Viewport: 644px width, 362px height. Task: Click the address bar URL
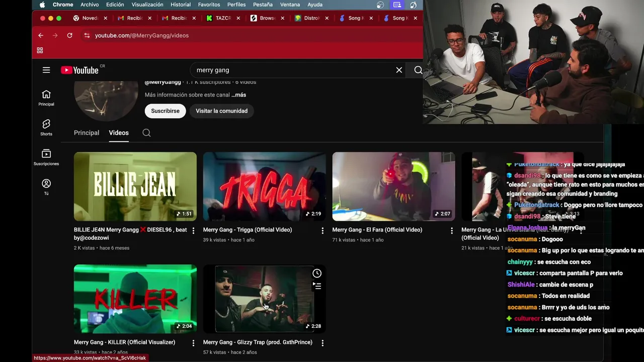click(x=142, y=35)
